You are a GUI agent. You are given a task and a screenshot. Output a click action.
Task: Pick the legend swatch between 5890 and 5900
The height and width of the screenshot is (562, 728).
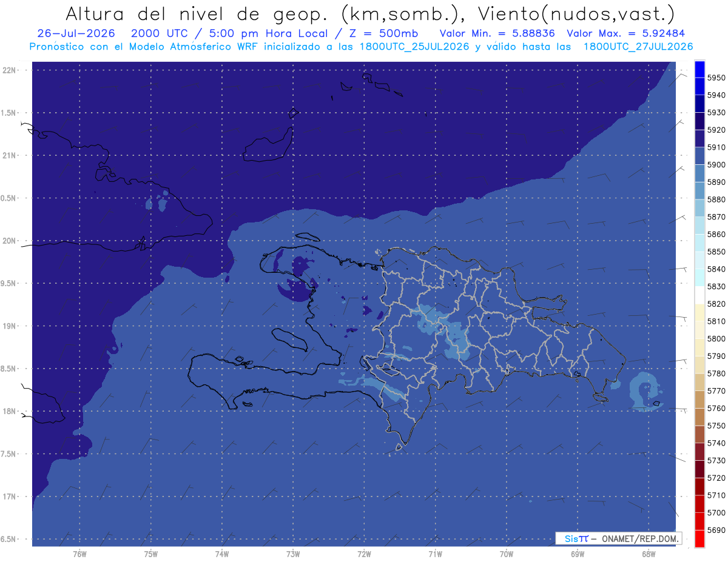pyautogui.click(x=699, y=173)
